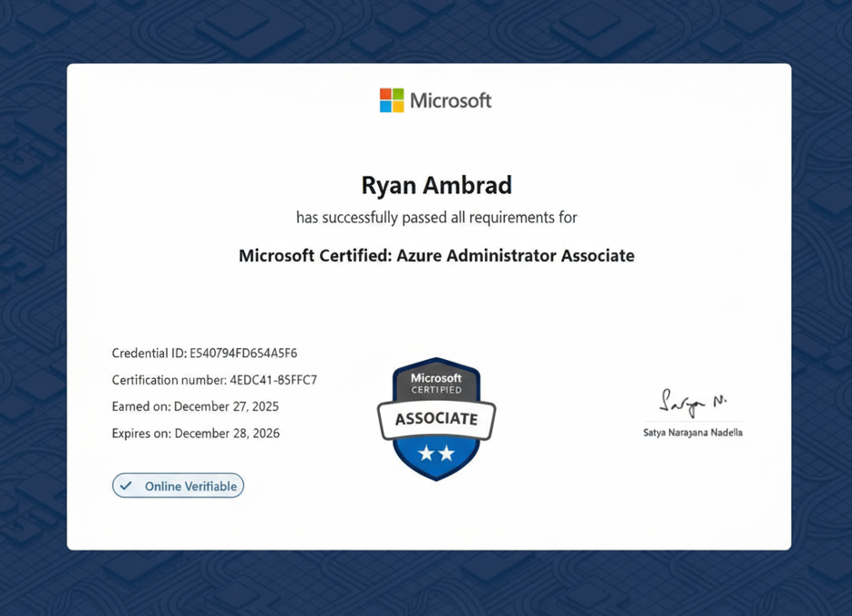The image size is (852, 616).
Task: Click the checkmark icon in Online Verifiable badge
Action: tap(127, 486)
